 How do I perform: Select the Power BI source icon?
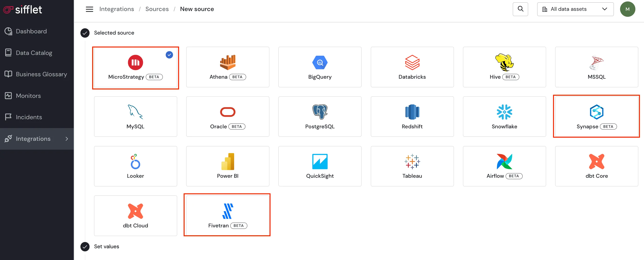(227, 161)
